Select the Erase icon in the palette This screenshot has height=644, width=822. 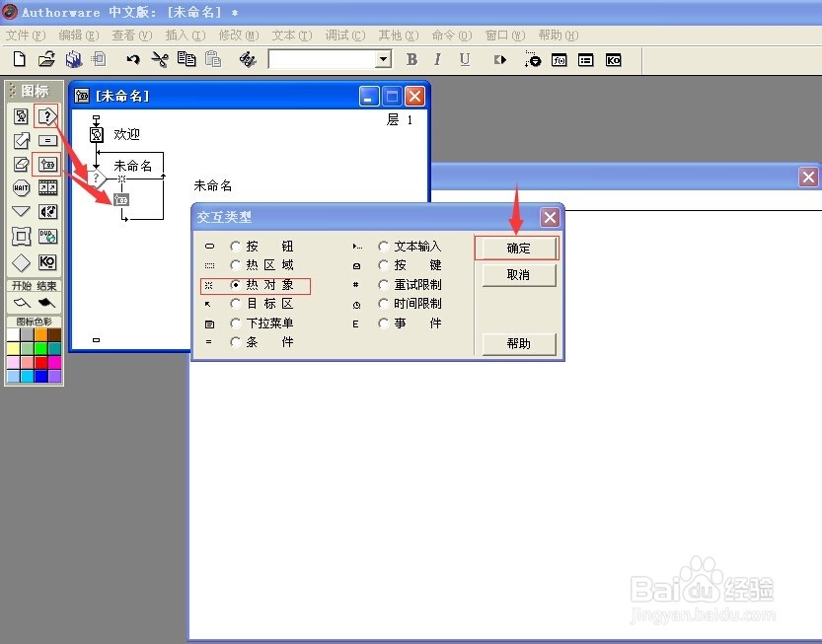(21, 164)
